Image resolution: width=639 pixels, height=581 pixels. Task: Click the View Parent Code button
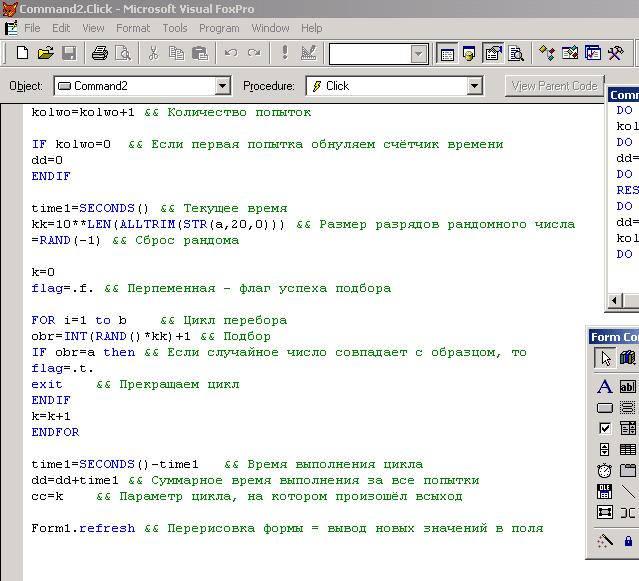click(x=554, y=86)
